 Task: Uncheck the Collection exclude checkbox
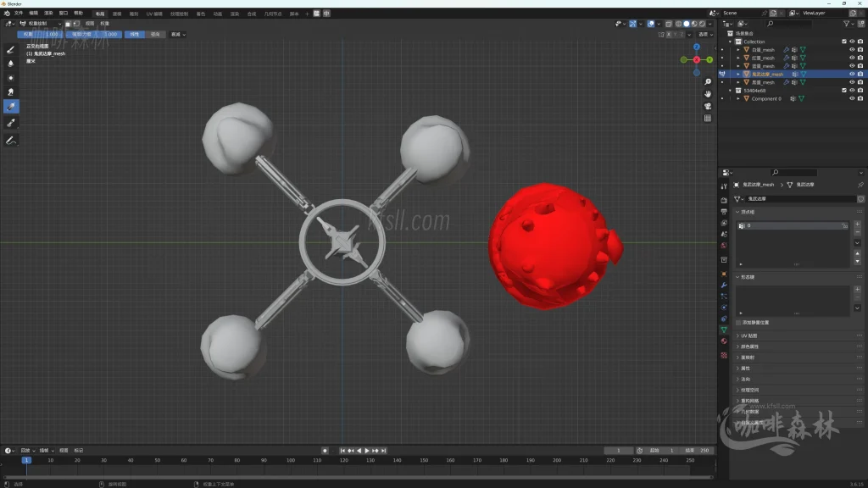coord(843,42)
